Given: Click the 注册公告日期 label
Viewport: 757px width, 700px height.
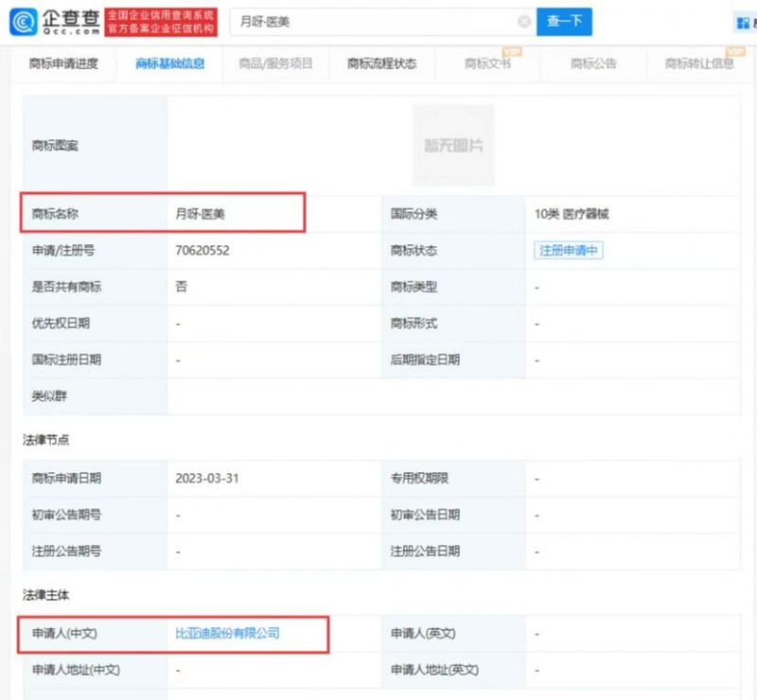Looking at the screenshot, I should click(x=425, y=551).
